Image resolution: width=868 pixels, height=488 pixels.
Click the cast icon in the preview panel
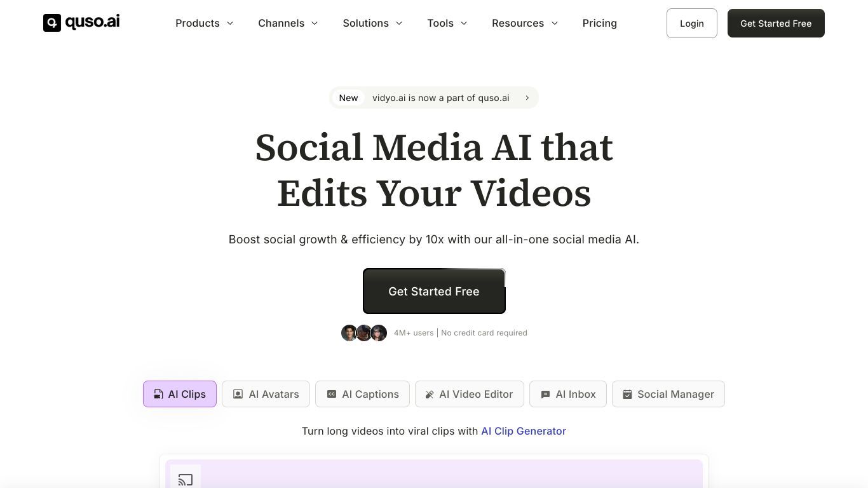click(x=186, y=480)
